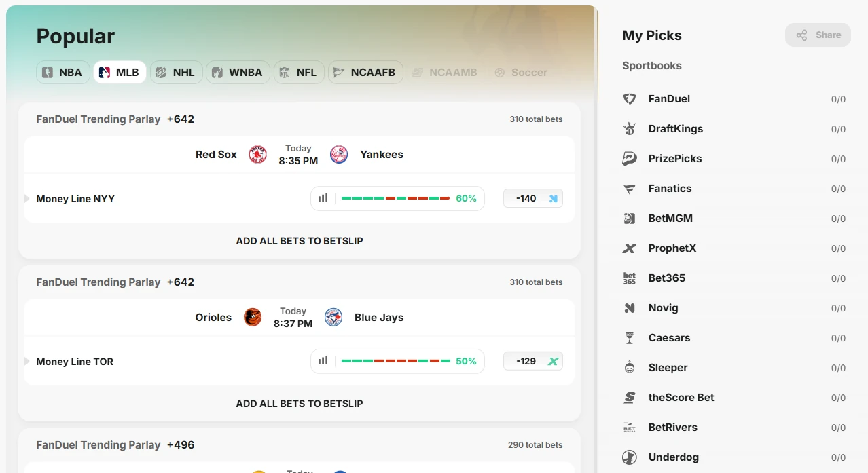This screenshot has height=473, width=868.
Task: Switch to the NBA tab
Action: 62,73
